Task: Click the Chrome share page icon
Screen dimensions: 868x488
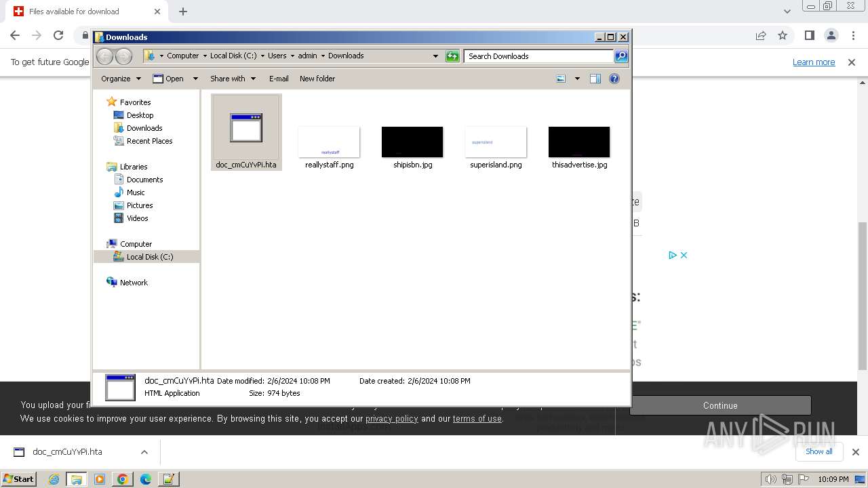Action: (761, 36)
